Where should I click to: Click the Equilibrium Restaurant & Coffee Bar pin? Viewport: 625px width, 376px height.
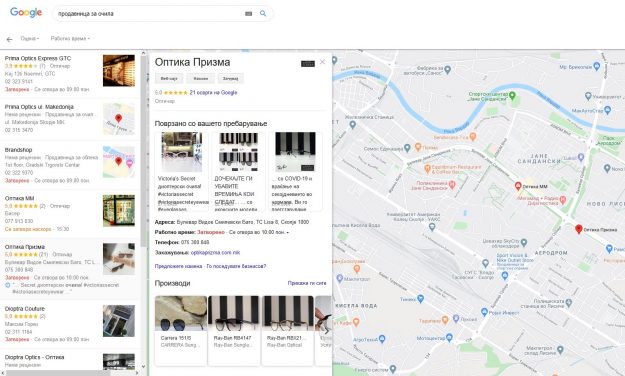427,169
